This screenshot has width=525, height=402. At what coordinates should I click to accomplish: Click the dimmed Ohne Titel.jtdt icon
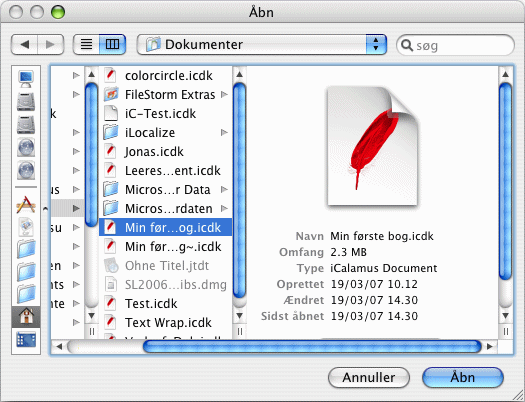tap(111, 265)
